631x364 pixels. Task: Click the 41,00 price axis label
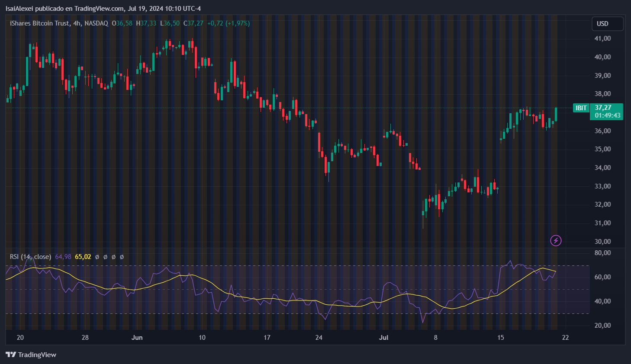coord(602,38)
